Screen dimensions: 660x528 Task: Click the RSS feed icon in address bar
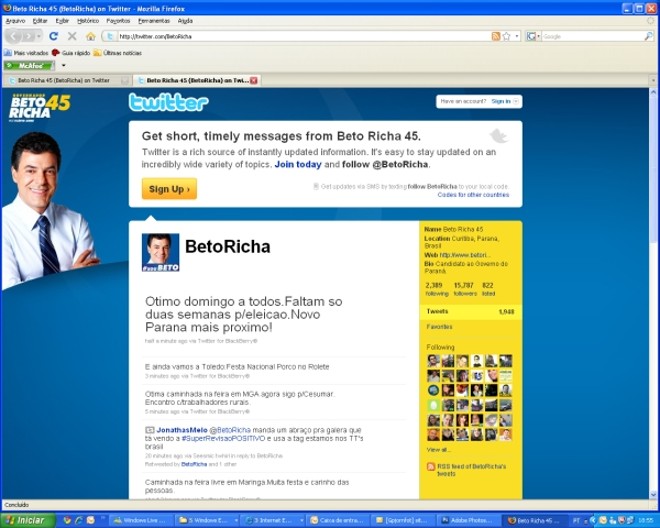(x=496, y=36)
